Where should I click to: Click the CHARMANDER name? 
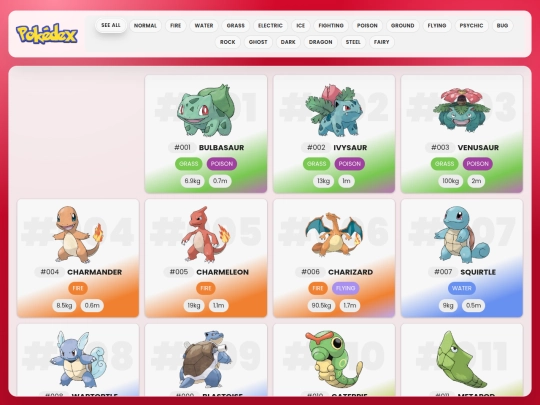coord(94,272)
